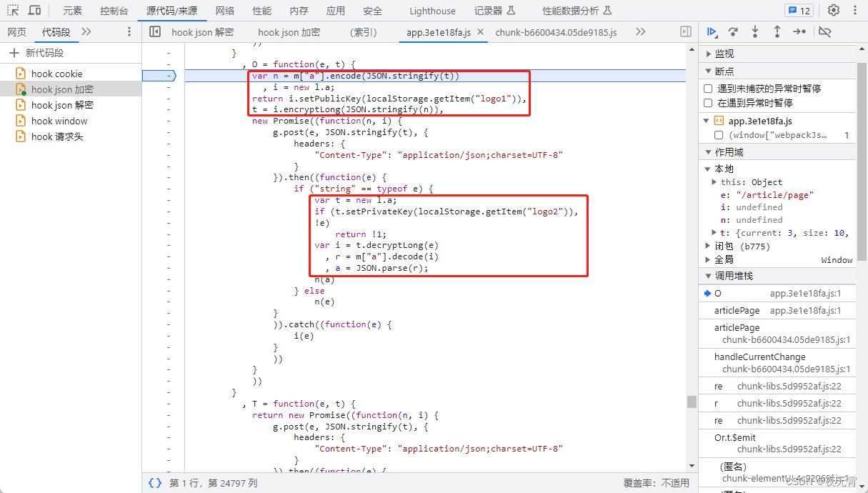Screen dimensions: 868x493
Task: Open the hook json 加密 snippet
Action: pos(71,89)
